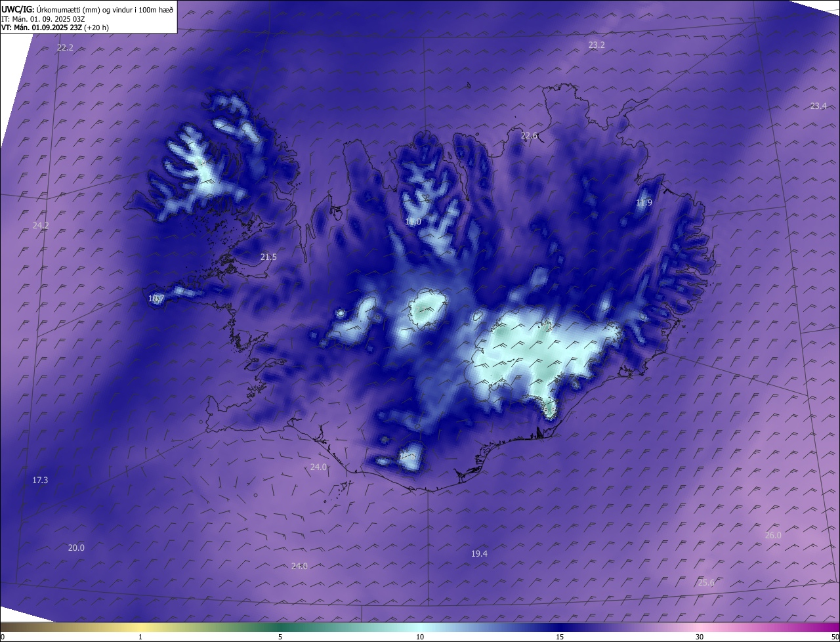Click the UWC/IG Úrkomumætti title line
This screenshot has width=840, height=642.
[87, 9]
